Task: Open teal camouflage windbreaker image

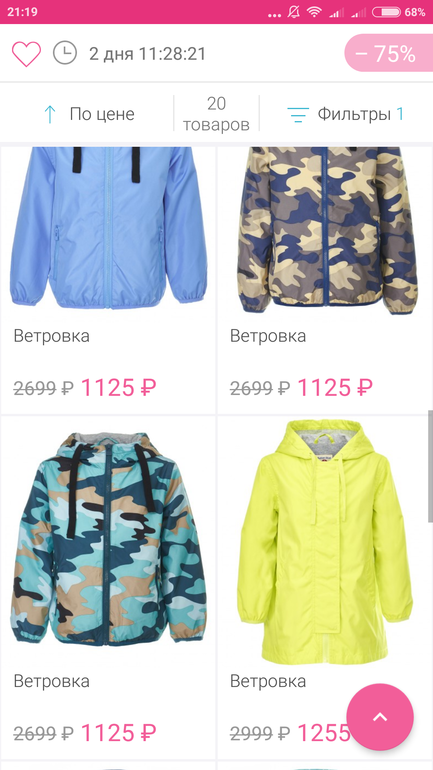Action: [x=108, y=539]
